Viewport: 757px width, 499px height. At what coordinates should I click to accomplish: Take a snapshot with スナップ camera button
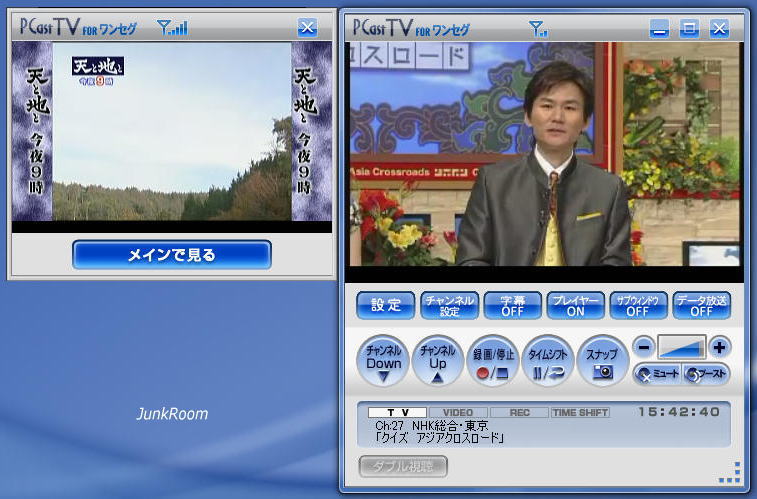603,360
